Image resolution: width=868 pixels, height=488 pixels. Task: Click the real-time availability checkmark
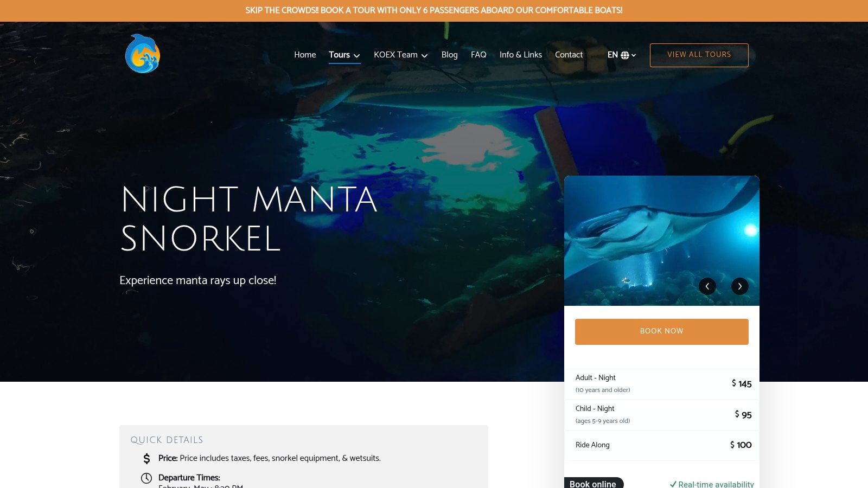tap(673, 484)
